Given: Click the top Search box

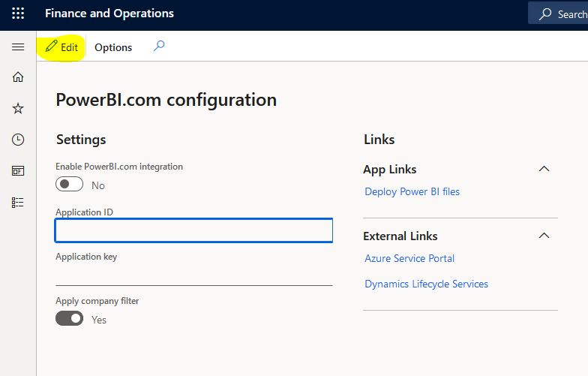Looking at the screenshot, I should point(558,14).
